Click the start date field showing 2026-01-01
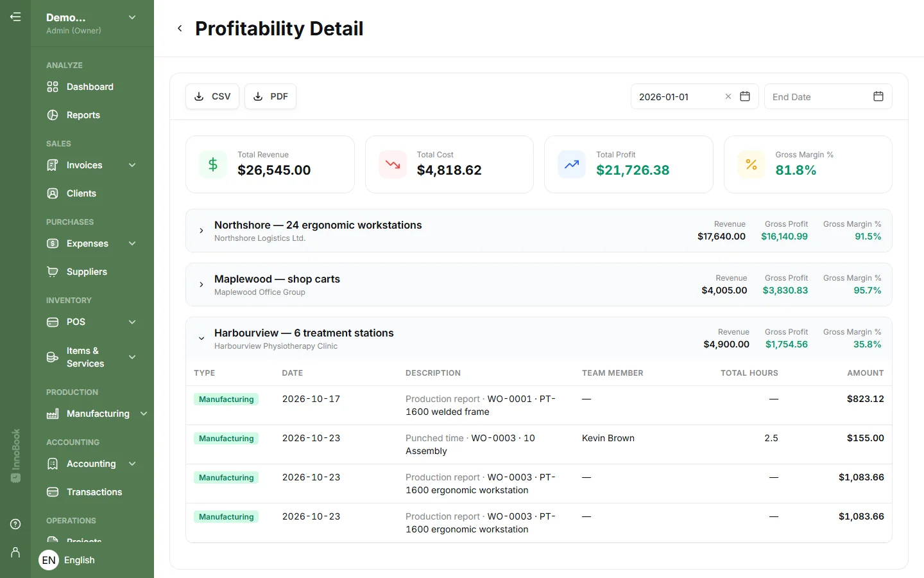 tap(695, 96)
